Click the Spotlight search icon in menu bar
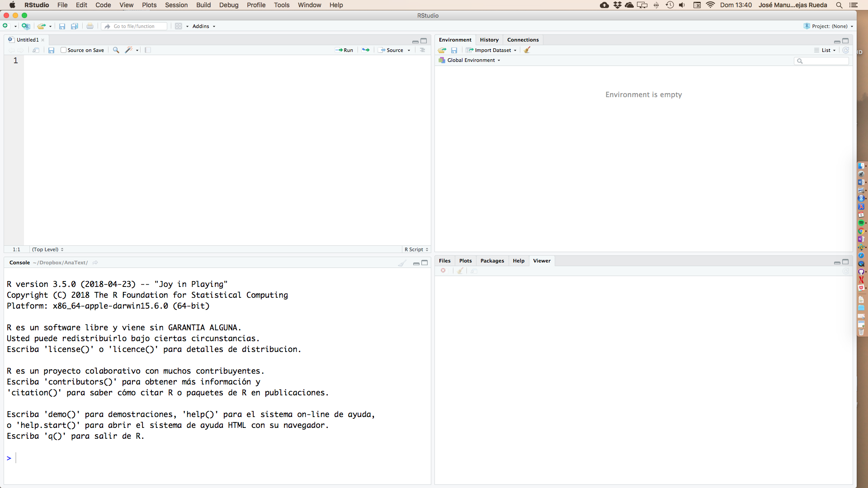This screenshot has height=488, width=868. pos(839,5)
